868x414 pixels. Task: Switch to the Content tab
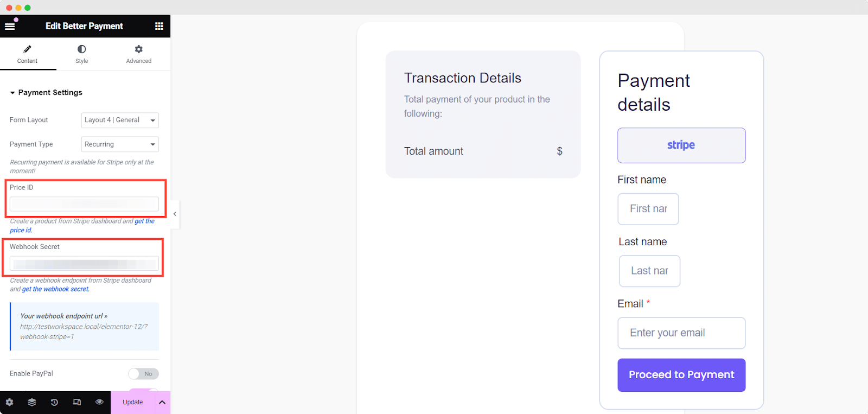[x=28, y=54]
